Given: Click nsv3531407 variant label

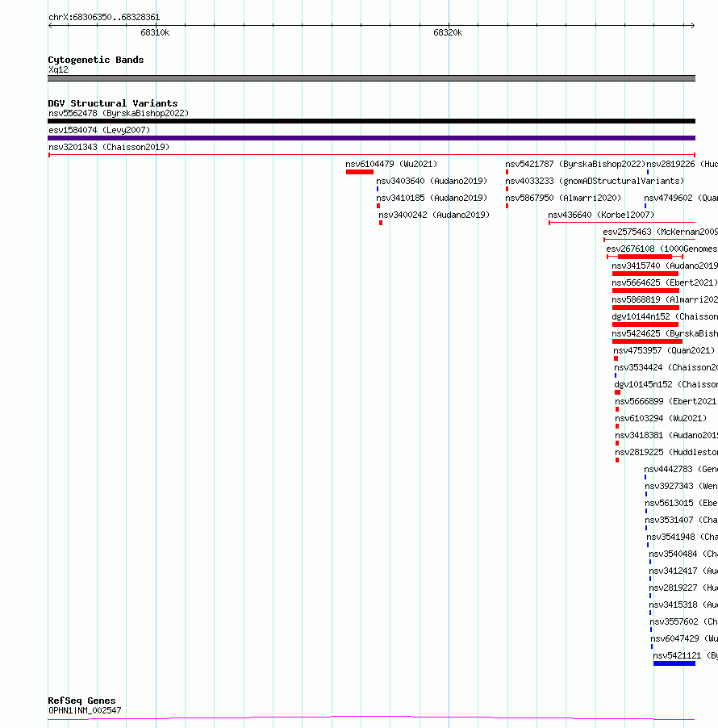Looking at the screenshot, I should click(682, 520).
